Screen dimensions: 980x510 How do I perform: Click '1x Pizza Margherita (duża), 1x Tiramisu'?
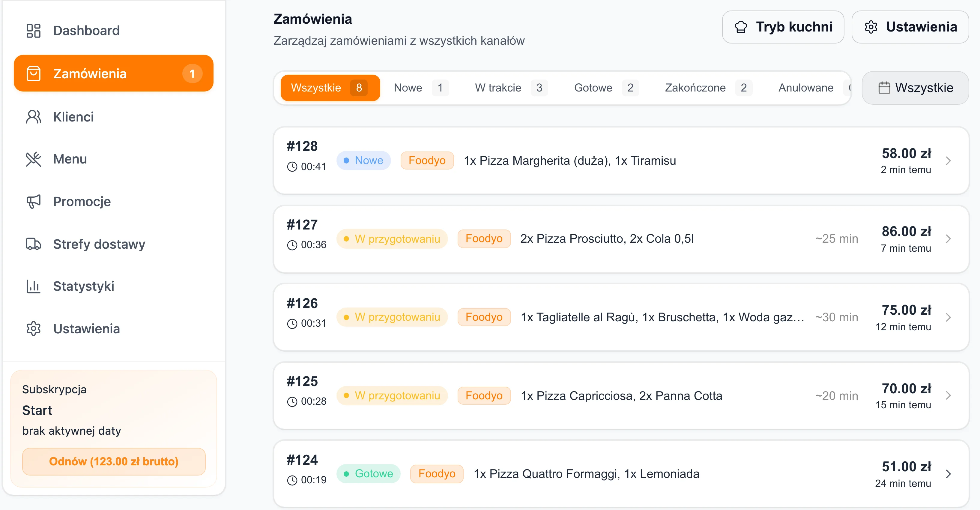click(570, 160)
